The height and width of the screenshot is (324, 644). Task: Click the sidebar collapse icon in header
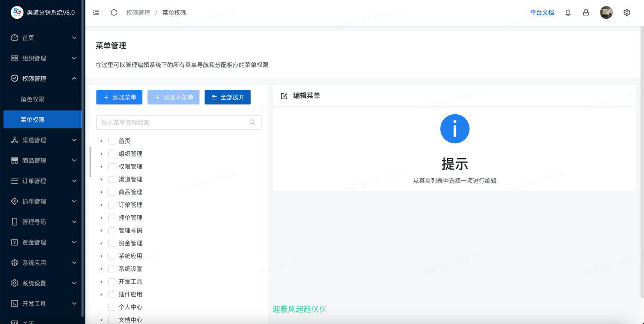tap(96, 13)
